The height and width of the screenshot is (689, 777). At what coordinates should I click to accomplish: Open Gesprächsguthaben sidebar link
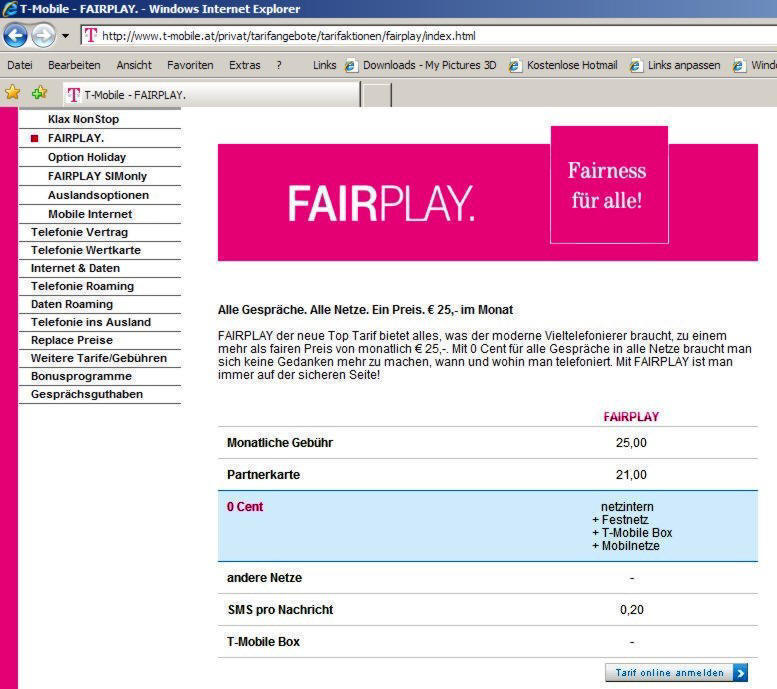click(87, 394)
